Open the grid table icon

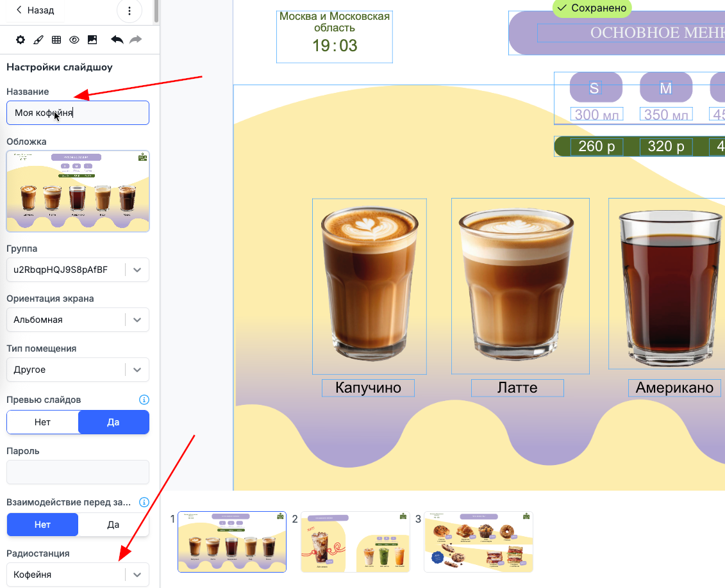[x=56, y=40]
